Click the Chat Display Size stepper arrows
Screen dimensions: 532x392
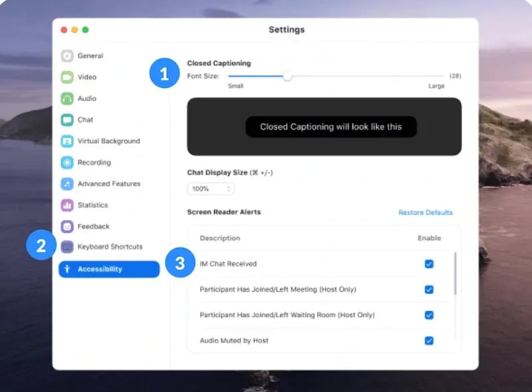(229, 189)
